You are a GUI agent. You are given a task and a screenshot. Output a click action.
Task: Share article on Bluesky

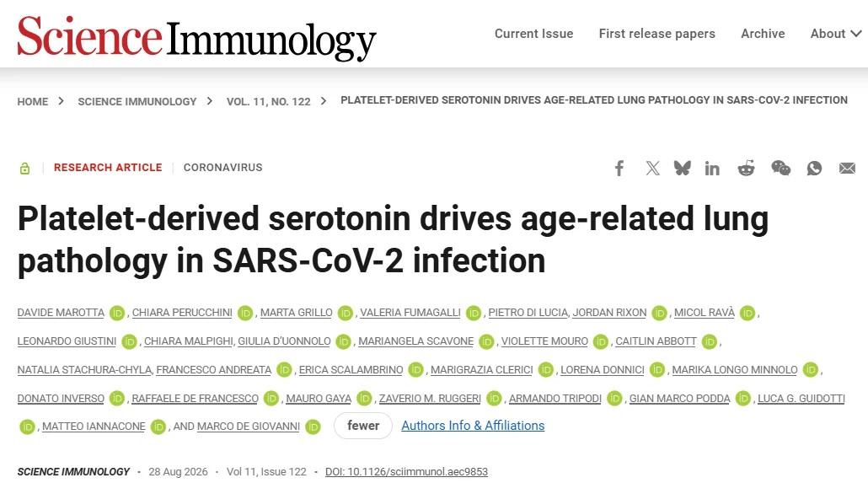click(x=682, y=168)
